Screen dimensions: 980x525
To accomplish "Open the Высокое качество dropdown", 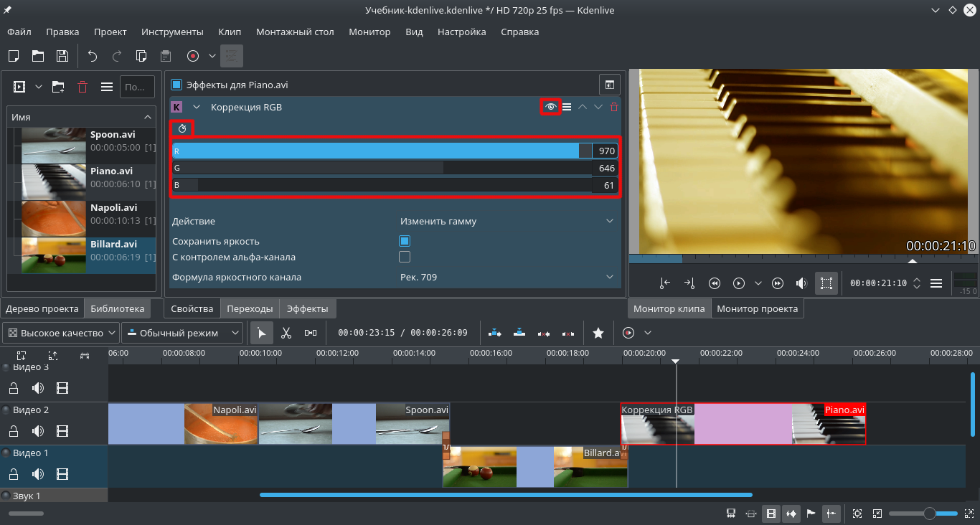I will [x=62, y=333].
